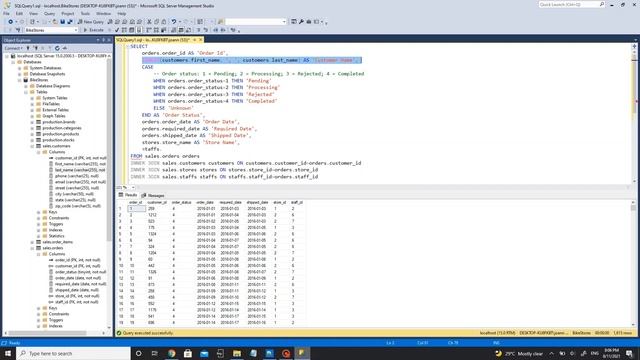Collapse the sales.customers table node

32,146
